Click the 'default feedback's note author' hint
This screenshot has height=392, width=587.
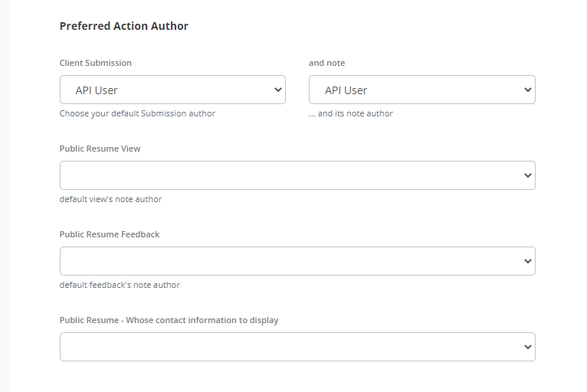coord(120,285)
